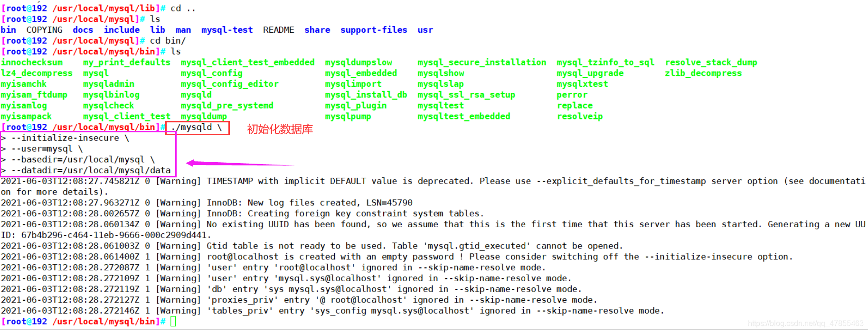
Task: Click 'mysql_config_editor' entry
Action: pyautogui.click(x=230, y=84)
